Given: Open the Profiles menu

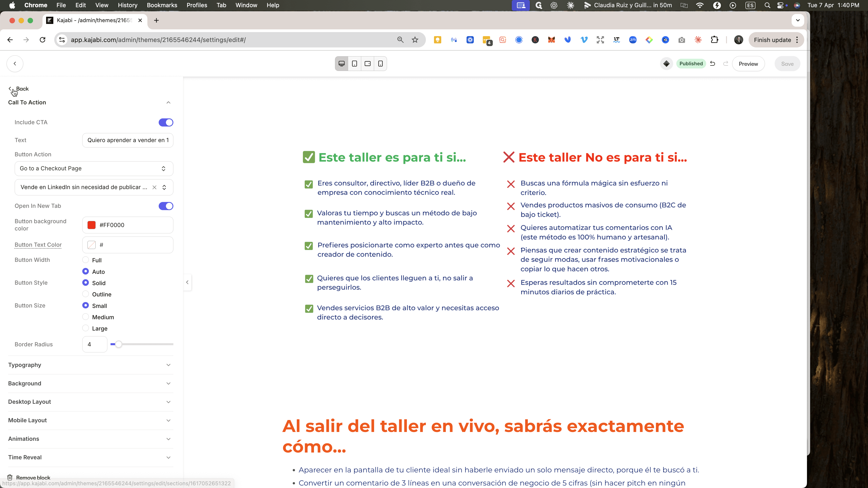Looking at the screenshot, I should [197, 5].
